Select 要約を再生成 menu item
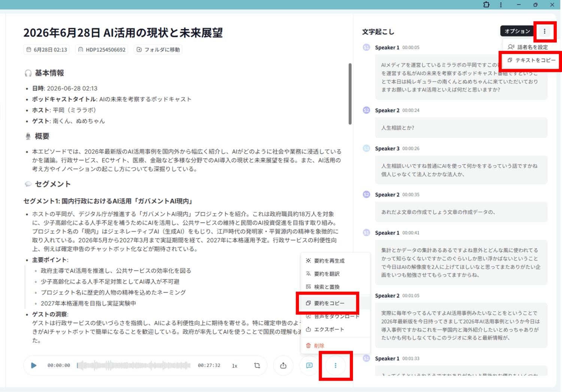 pyautogui.click(x=335, y=260)
